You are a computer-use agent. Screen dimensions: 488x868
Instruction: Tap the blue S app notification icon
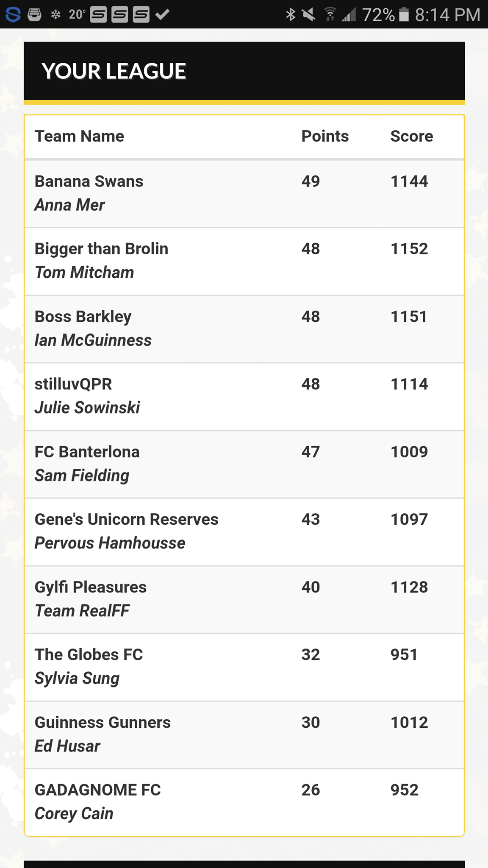pyautogui.click(x=13, y=15)
